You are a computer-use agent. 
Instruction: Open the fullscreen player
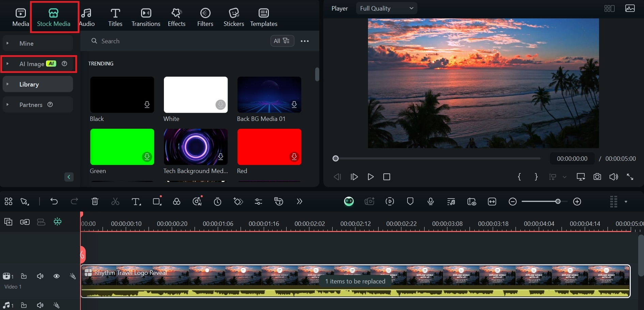point(630,177)
